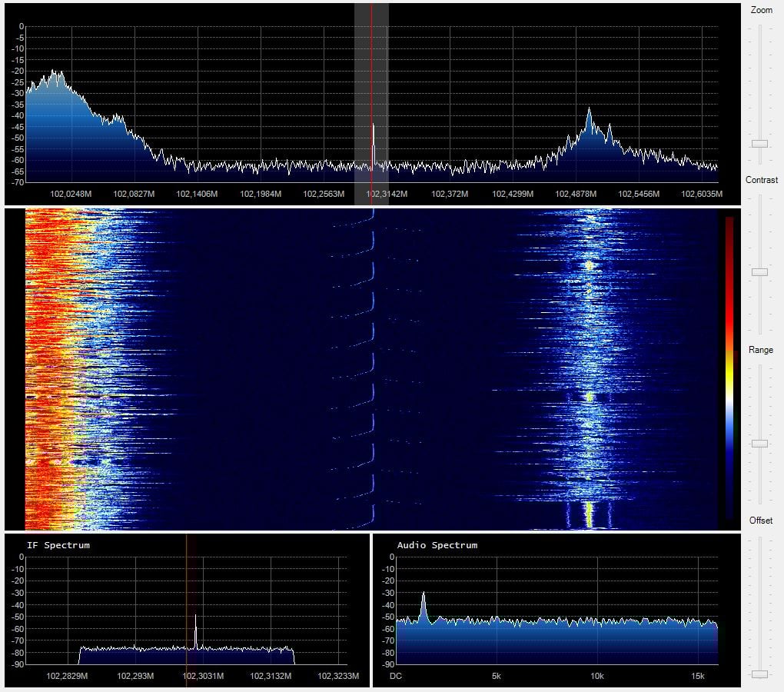Click the Zoom slider handle
The image size is (784, 692).
(759, 144)
